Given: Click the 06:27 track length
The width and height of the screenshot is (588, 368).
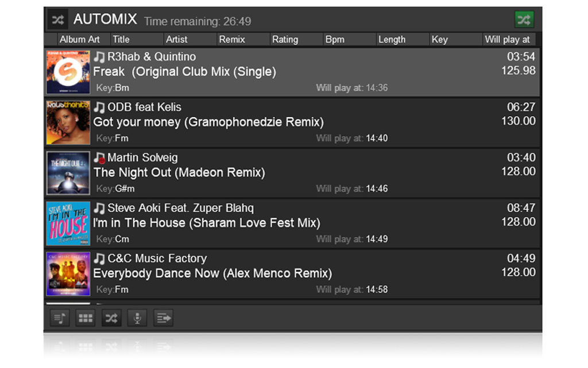Looking at the screenshot, I should tap(521, 108).
